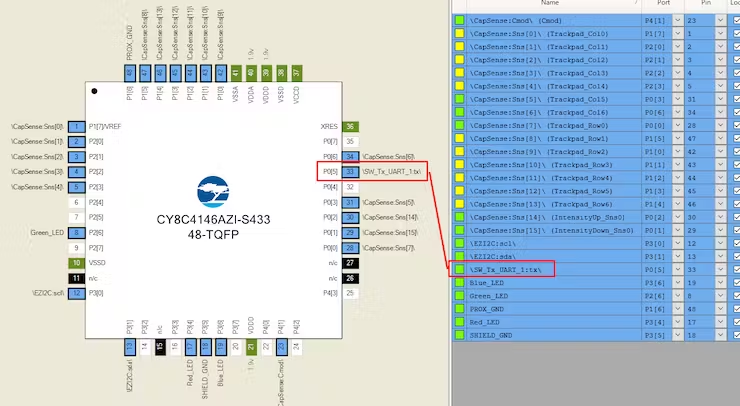
Task: Select the \EZI2C:sda\ table row name
Action: click(x=493, y=257)
